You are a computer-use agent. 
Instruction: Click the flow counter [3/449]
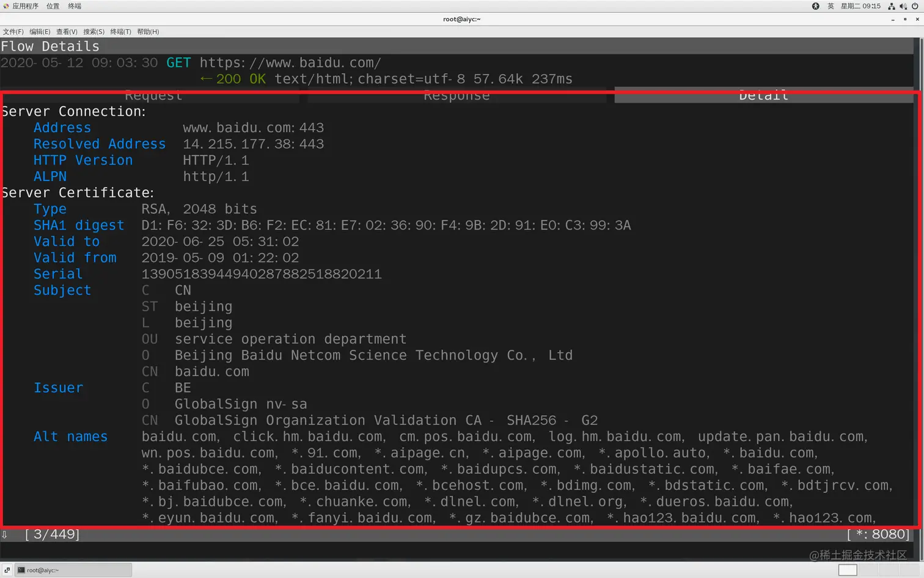pyautogui.click(x=52, y=535)
